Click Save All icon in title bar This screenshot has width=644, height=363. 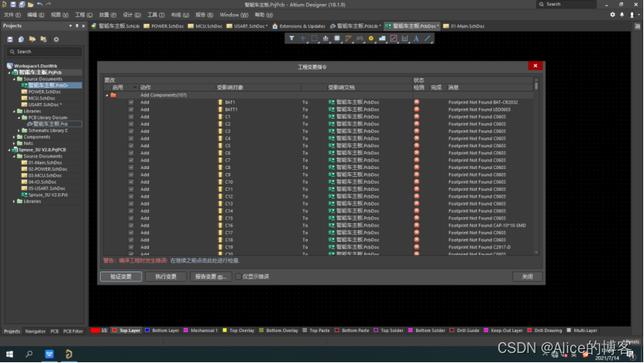(22, 5)
